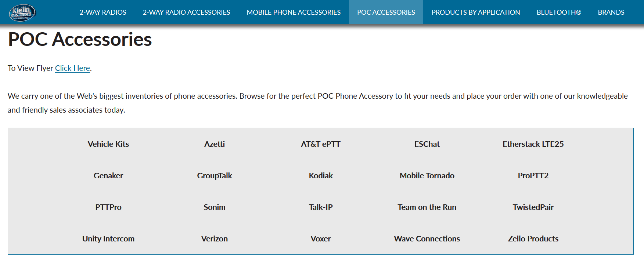Open the 2-Way Radio Accessories menu

[x=186, y=12]
